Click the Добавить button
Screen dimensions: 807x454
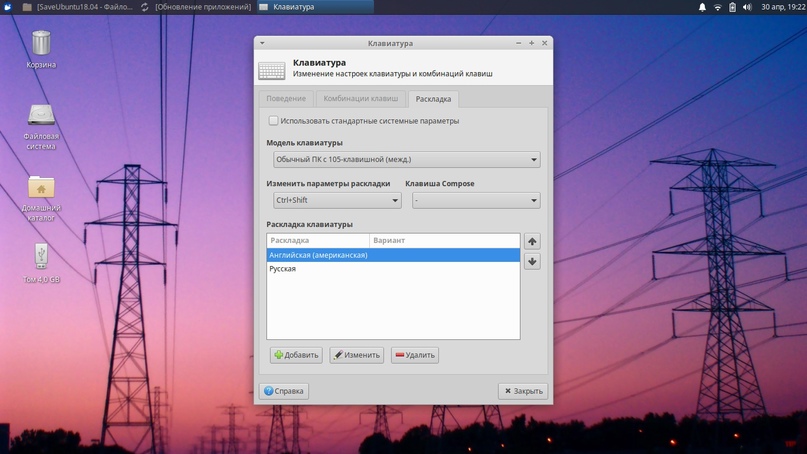pos(296,355)
